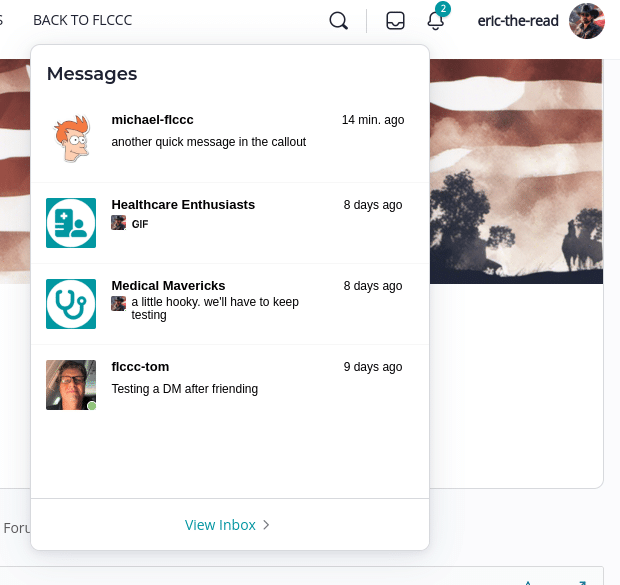This screenshot has height=585, width=620.
Task: Click the small sender avatar beside GIF
Action: [118, 223]
